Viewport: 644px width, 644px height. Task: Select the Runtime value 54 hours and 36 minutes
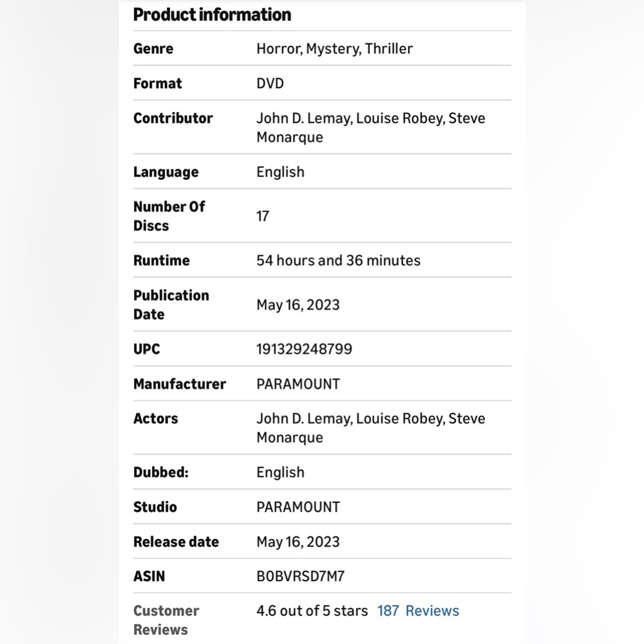point(339,260)
